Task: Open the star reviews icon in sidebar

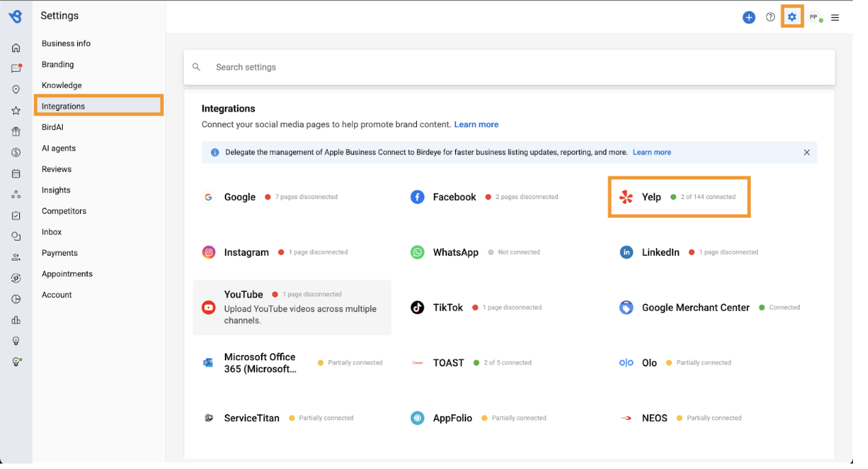Action: pyautogui.click(x=16, y=111)
